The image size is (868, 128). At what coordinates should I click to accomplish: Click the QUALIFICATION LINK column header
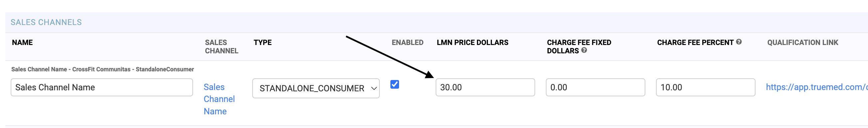point(803,43)
